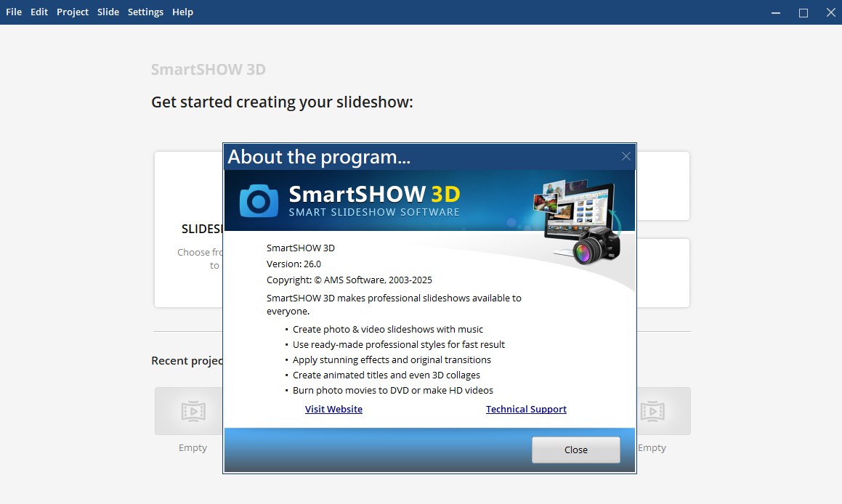
Task: Open the File menu
Action: (14, 12)
